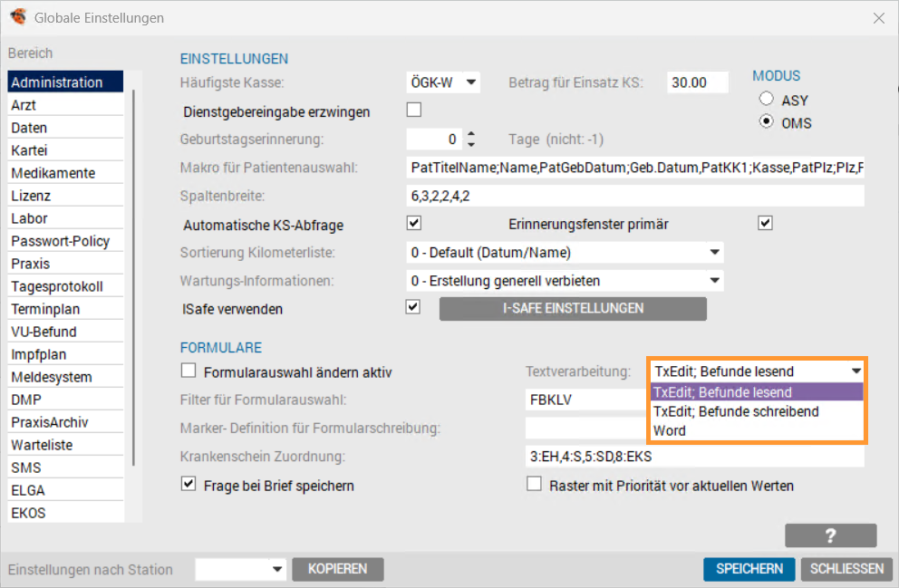This screenshot has width=899, height=588.
Task: Select the OMS mode radio button
Action: [x=767, y=122]
